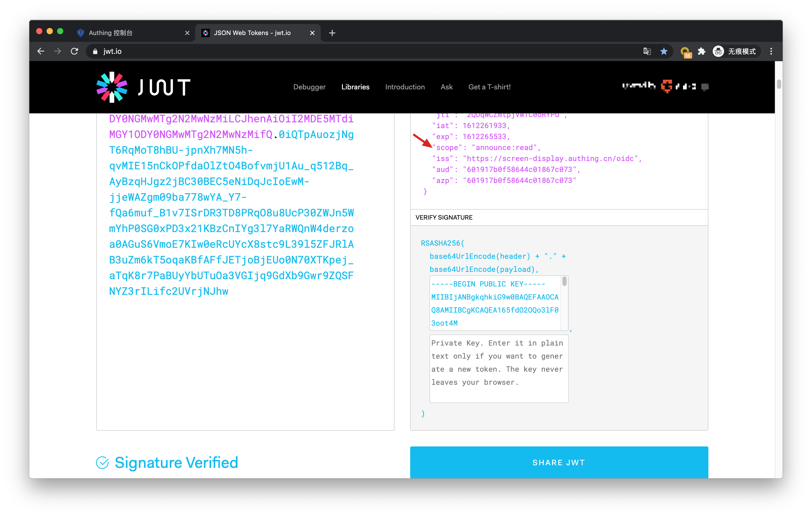812x517 pixels.
Task: Open the Libraries nav link
Action: 355,87
